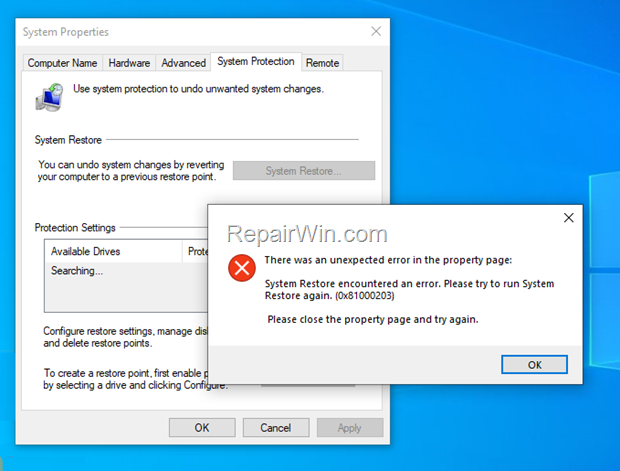Close the System Properties window

[376, 31]
